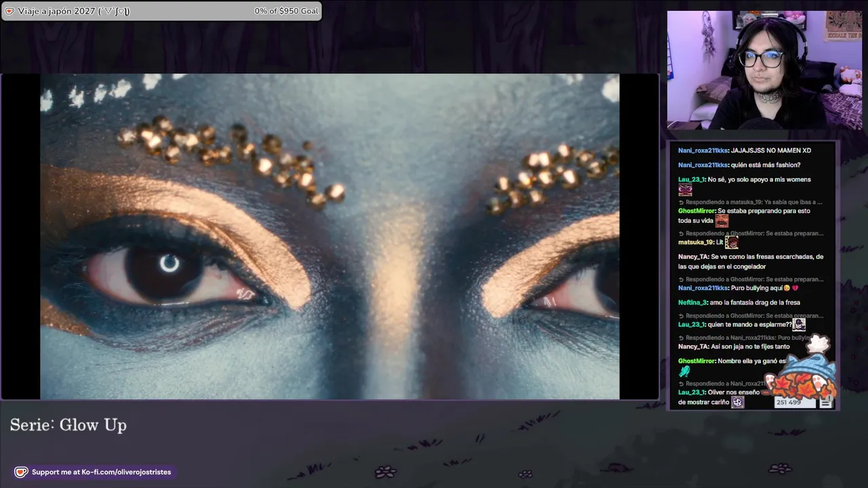This screenshot has height=488, width=868.
Task: Click the '0% of $950 Goal' text
Action: tap(286, 11)
